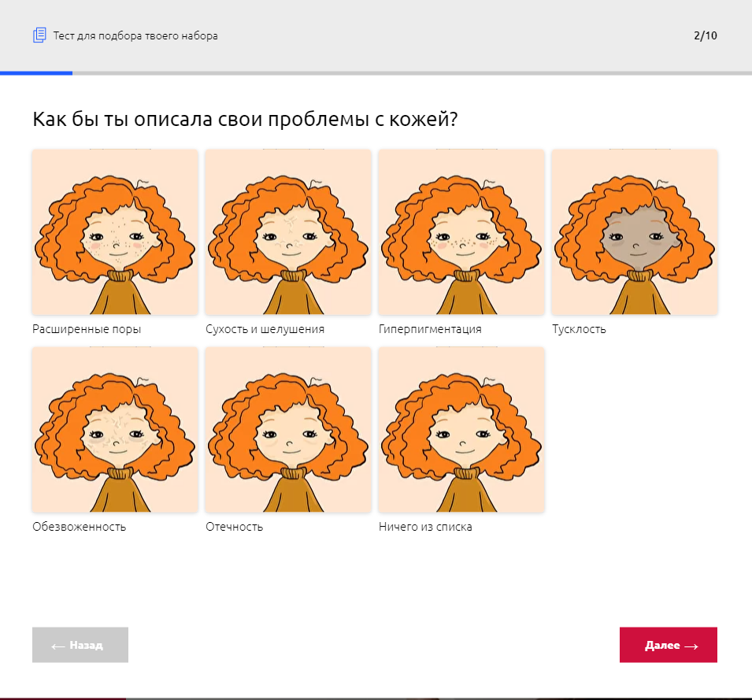
Task: Choose the Обезвоженность illustration card
Action: point(115,430)
